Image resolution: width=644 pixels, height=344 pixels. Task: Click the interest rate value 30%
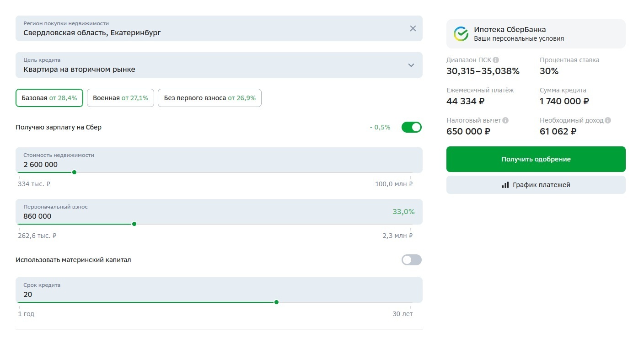pyautogui.click(x=549, y=71)
